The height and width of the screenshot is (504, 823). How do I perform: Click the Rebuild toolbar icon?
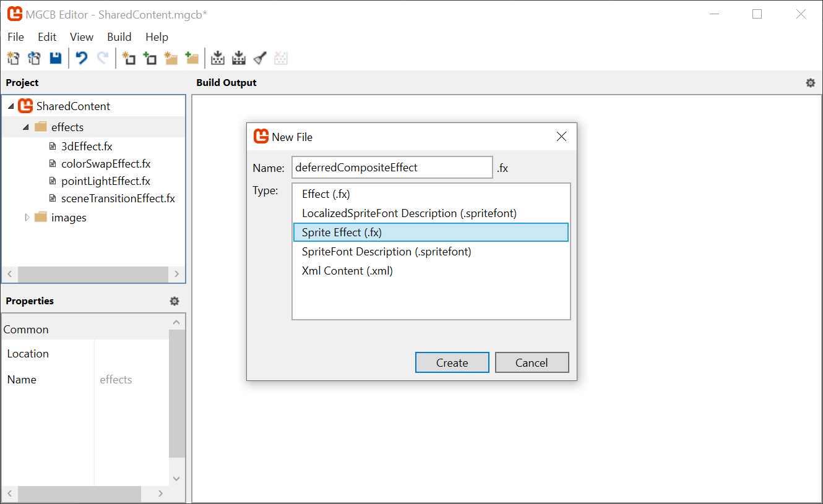pos(239,58)
